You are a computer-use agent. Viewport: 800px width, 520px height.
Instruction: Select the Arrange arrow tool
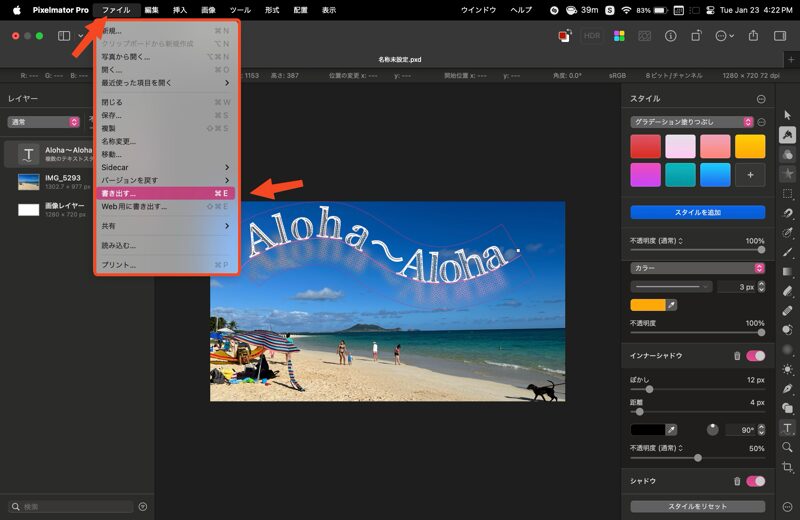787,115
